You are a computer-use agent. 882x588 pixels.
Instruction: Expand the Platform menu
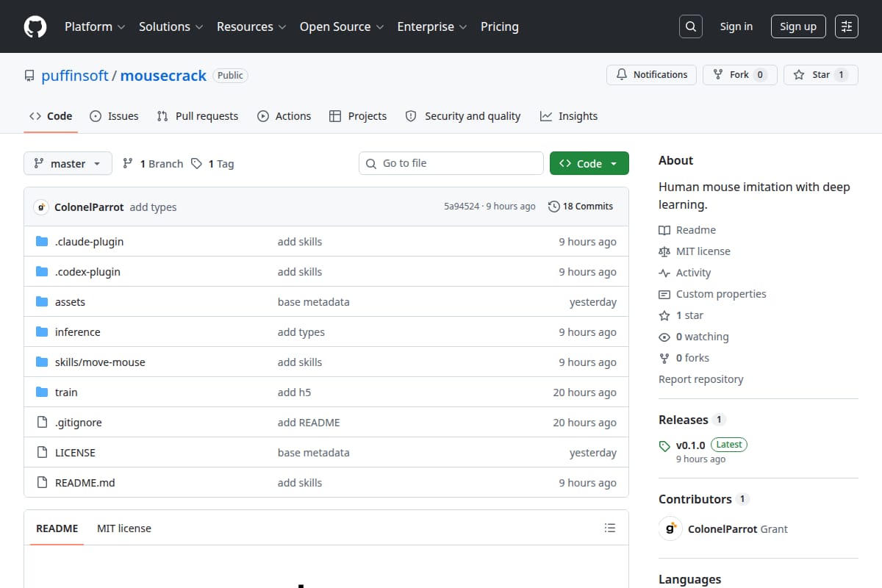click(x=95, y=26)
